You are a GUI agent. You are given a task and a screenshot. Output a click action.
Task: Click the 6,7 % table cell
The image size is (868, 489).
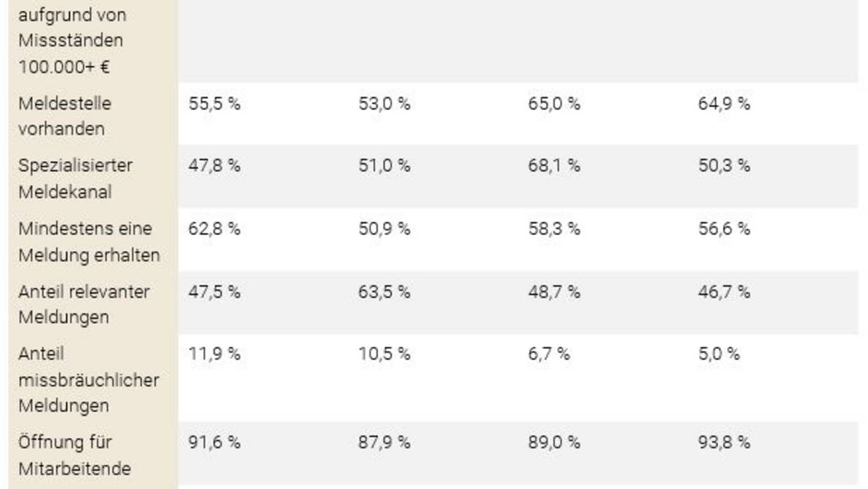coord(549,354)
